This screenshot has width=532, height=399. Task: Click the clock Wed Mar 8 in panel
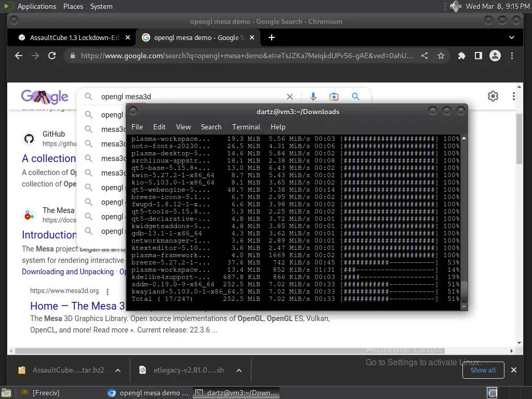497,6
